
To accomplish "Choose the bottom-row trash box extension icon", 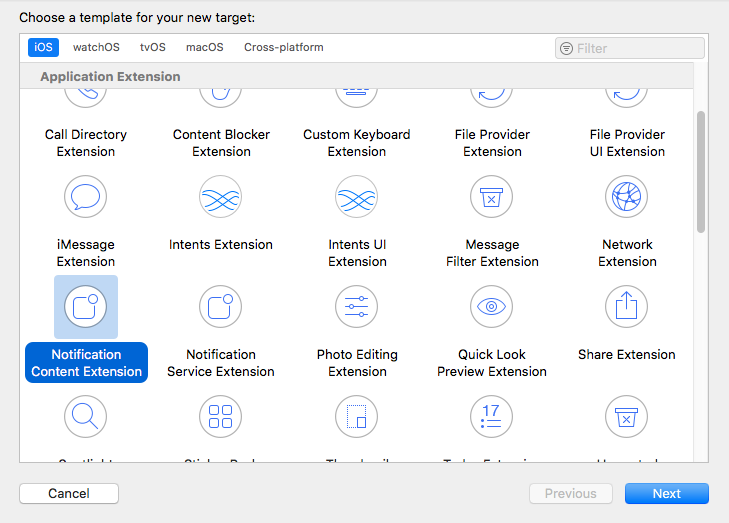I will click(627, 417).
